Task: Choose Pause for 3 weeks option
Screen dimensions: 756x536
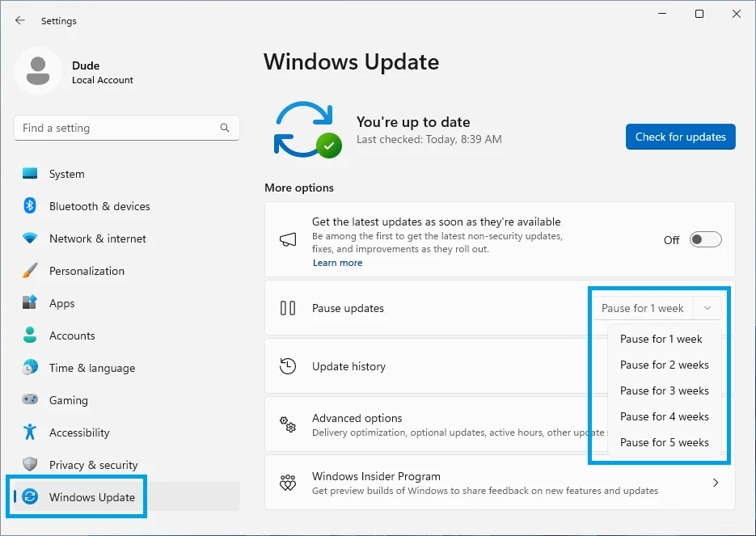Action: coord(664,390)
